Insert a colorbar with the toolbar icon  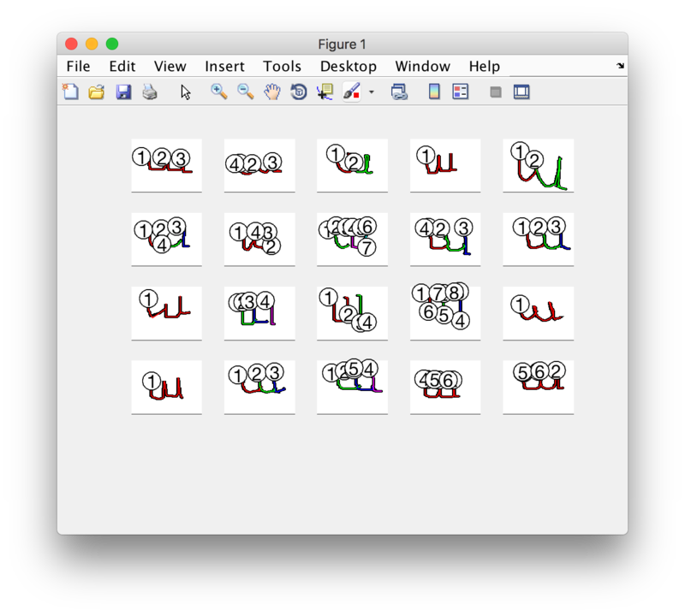(x=434, y=92)
